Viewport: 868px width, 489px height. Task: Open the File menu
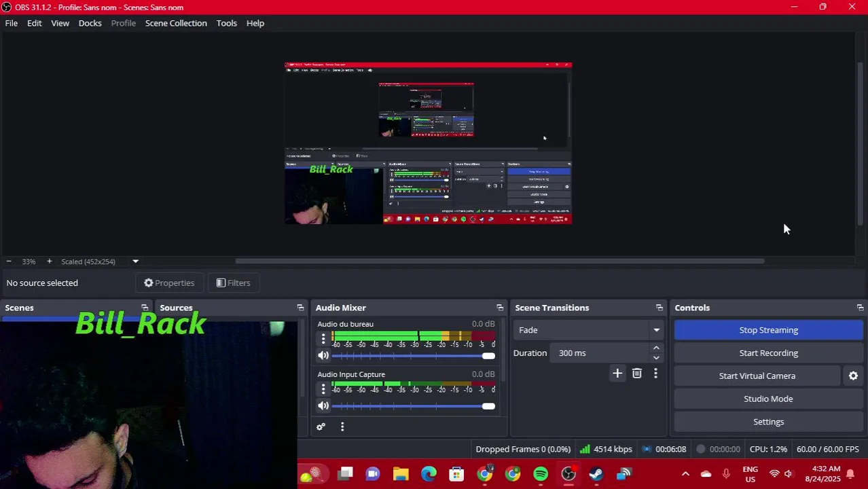click(x=12, y=23)
